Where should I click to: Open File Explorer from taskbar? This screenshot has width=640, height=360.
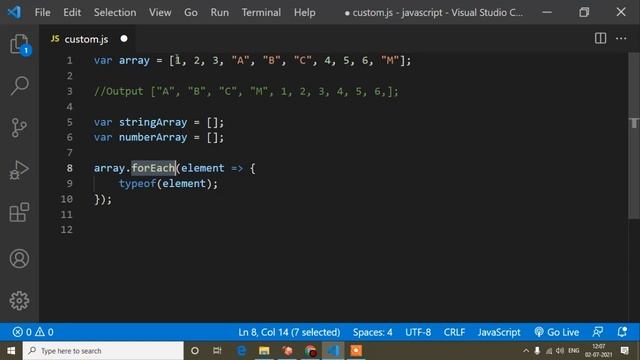point(264,351)
